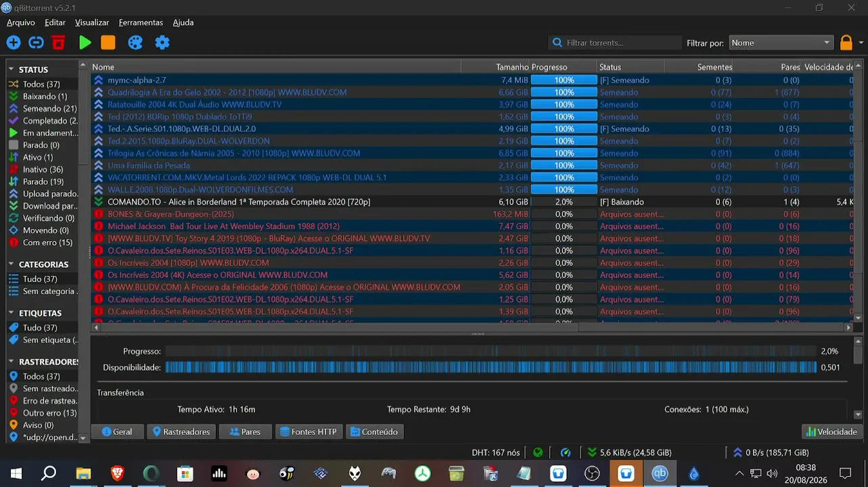
Task: Select the 'Ratatouille 2004 4K Dual Áudio' torrent
Action: (472, 104)
